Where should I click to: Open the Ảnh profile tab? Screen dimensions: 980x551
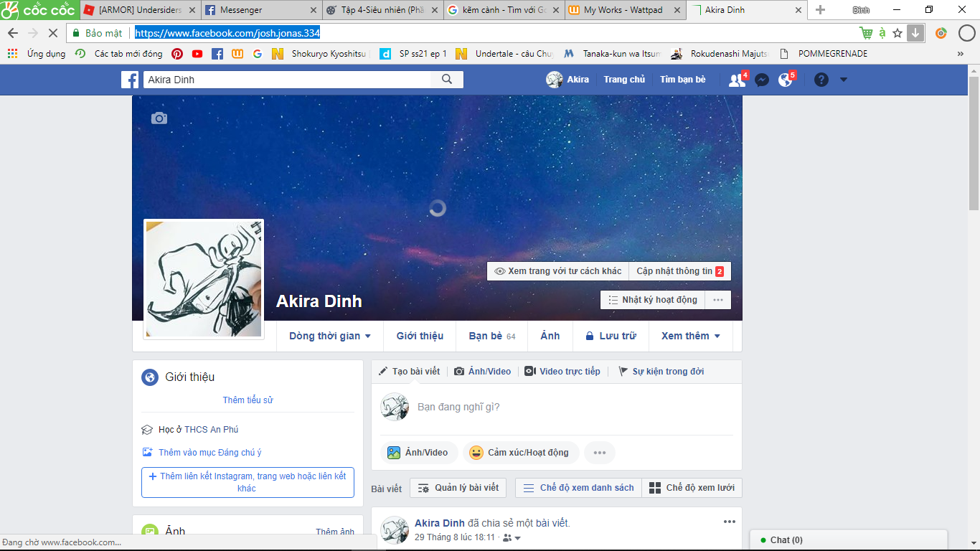(550, 336)
